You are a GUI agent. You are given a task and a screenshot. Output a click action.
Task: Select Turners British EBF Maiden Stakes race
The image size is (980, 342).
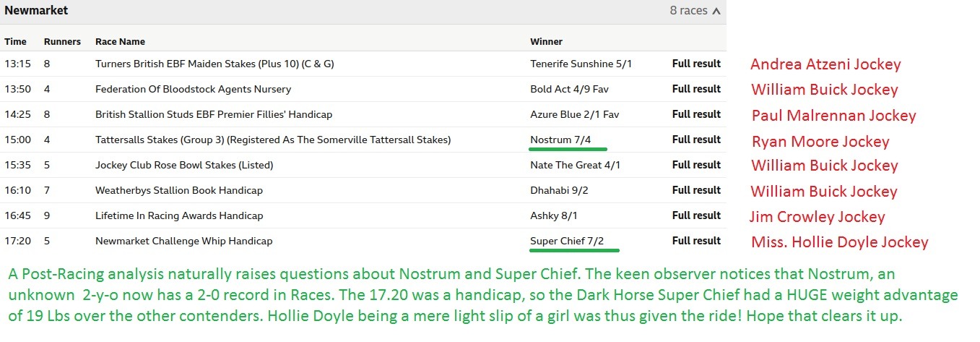tap(214, 64)
